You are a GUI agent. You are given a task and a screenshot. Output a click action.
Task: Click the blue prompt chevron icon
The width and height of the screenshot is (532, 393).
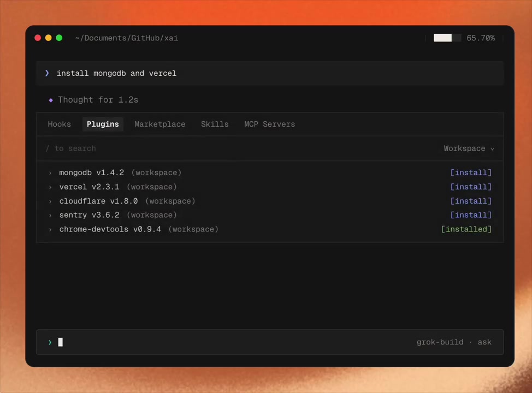47,73
